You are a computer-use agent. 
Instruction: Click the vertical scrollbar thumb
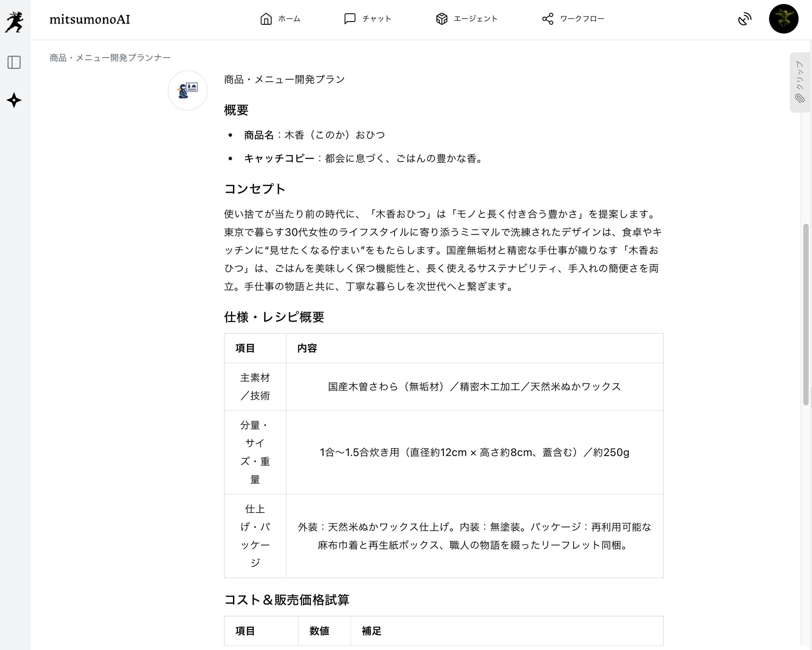pos(806,314)
